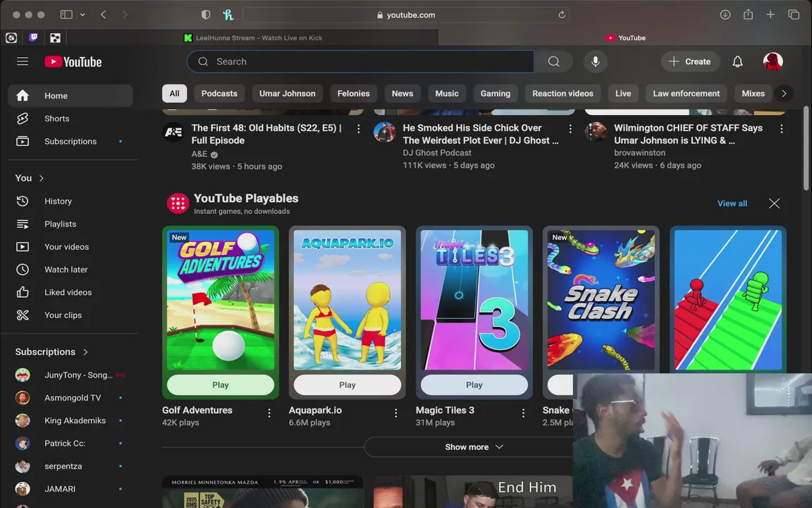This screenshot has height=508, width=812.
Task: Open A&E channel avatar
Action: click(173, 132)
